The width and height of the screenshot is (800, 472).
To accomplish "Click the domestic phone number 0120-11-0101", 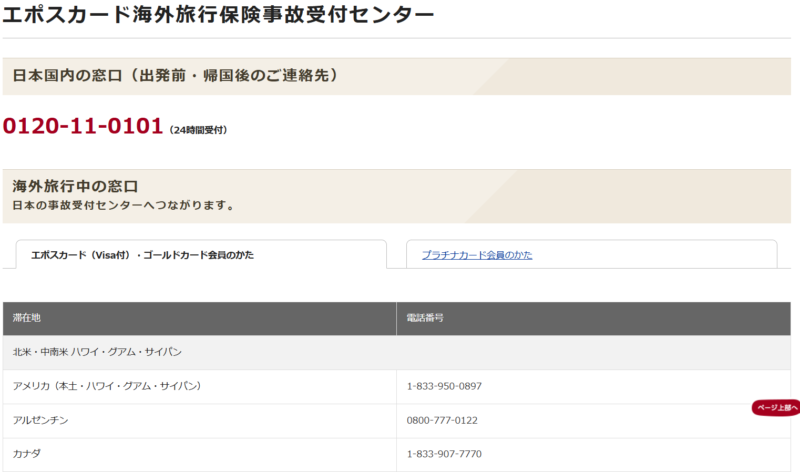I will (x=83, y=127).
